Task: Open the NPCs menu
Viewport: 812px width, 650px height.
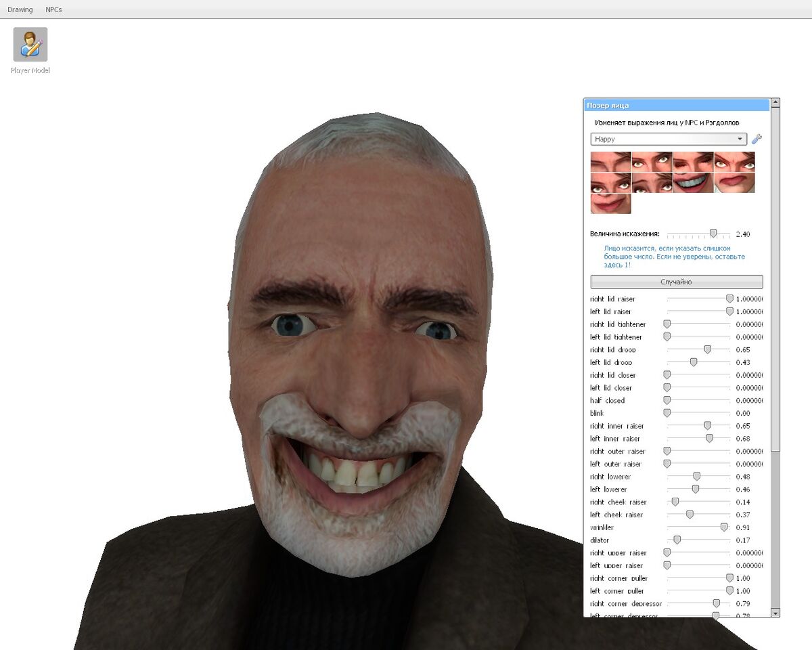Action: [52, 9]
